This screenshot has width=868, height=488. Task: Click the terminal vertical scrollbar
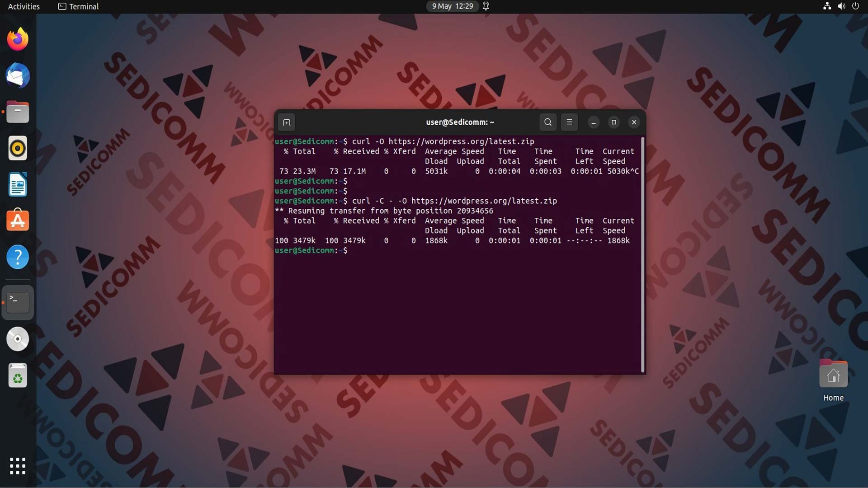[642, 255]
